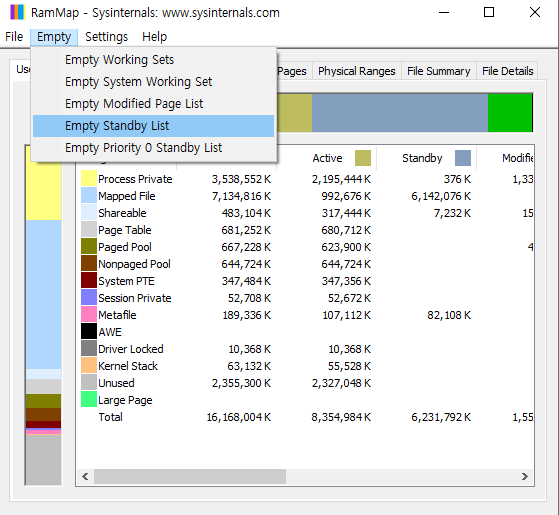Click the blue standby segment of memory bar

[x=400, y=113]
